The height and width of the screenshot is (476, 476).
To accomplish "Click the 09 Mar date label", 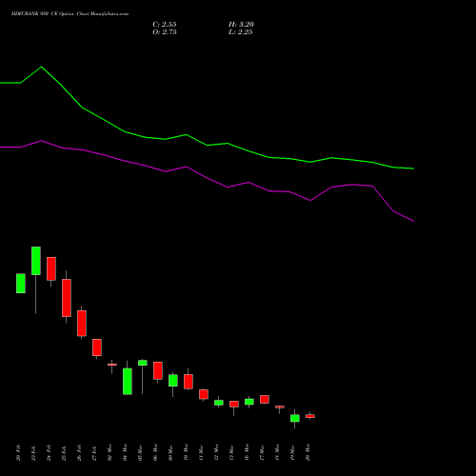I will pos(170,452).
